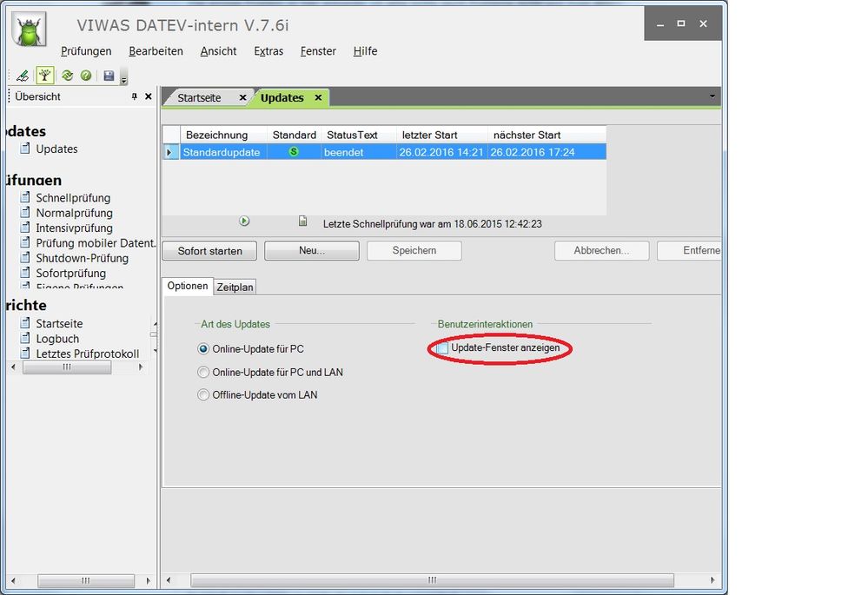Open the Ansicht menu
Image resolution: width=868 pixels, height=595 pixels.
click(218, 51)
